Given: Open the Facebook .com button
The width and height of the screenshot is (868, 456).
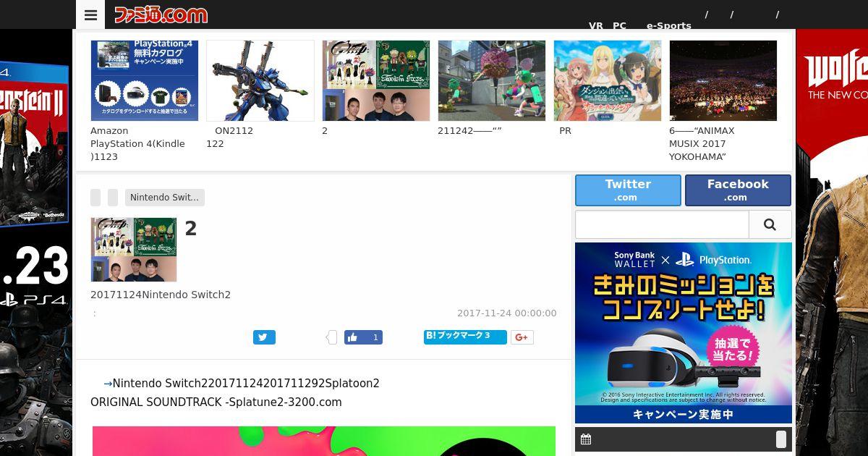Looking at the screenshot, I should [x=738, y=190].
